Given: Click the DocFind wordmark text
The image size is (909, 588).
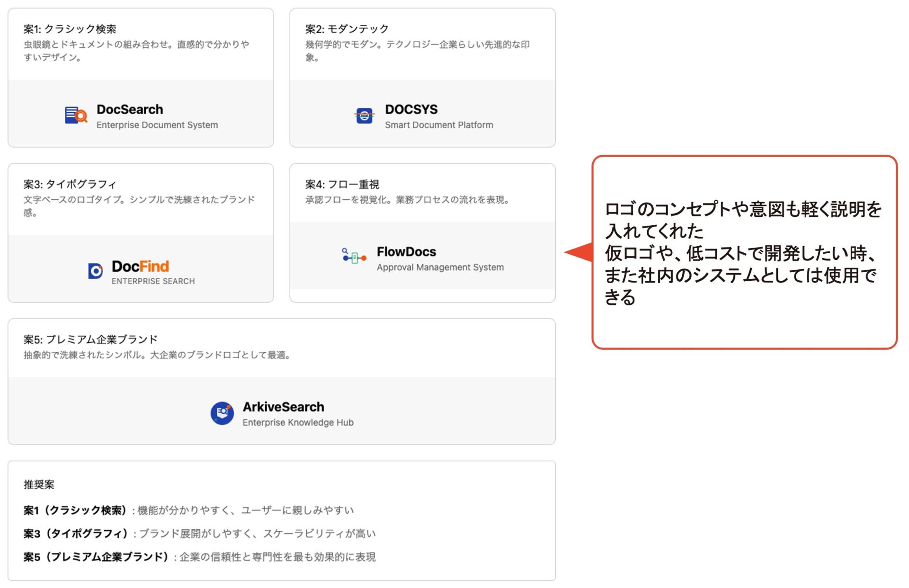Looking at the screenshot, I should click(140, 266).
